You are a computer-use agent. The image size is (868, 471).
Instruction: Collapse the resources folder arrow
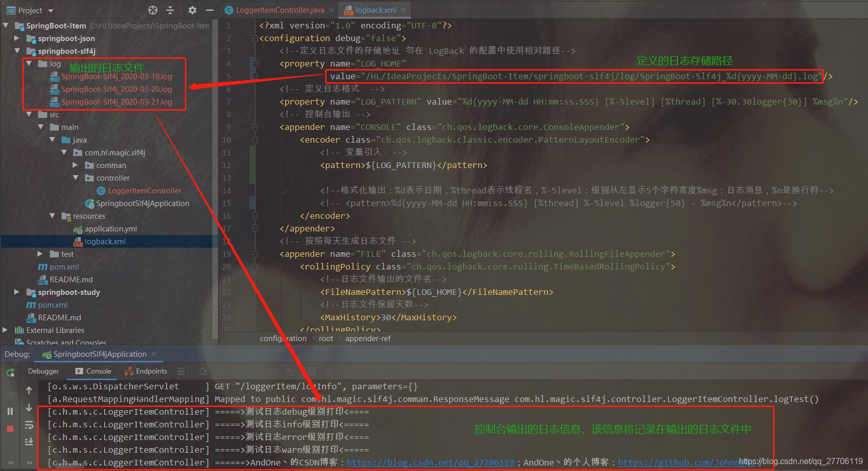point(52,216)
